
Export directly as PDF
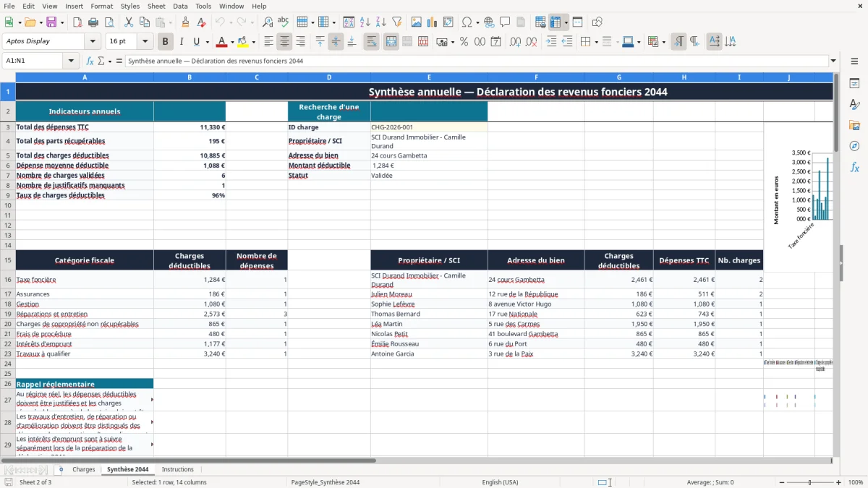77,22
